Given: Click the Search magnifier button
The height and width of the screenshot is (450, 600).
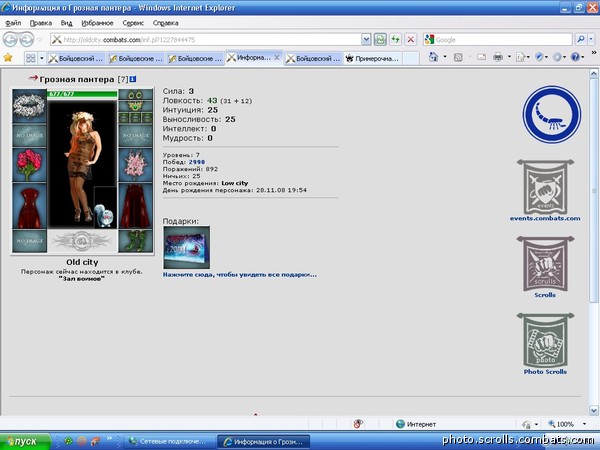Looking at the screenshot, I should 581,39.
